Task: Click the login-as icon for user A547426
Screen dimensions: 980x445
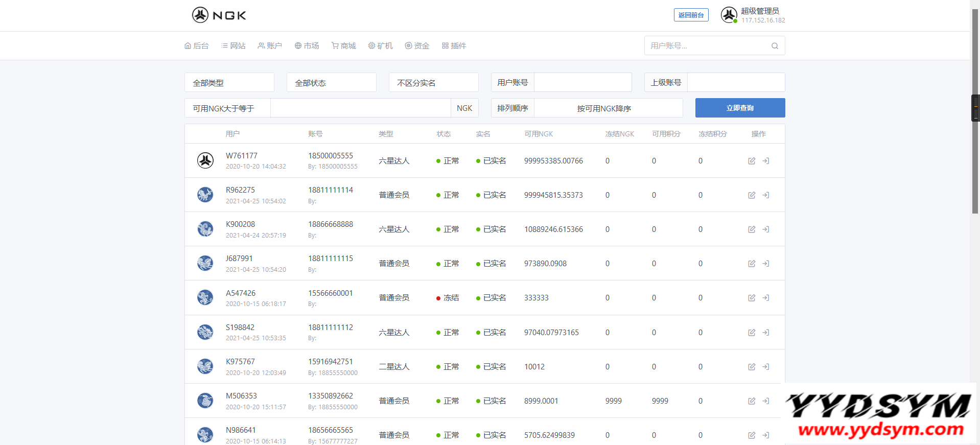Action: [x=765, y=298]
